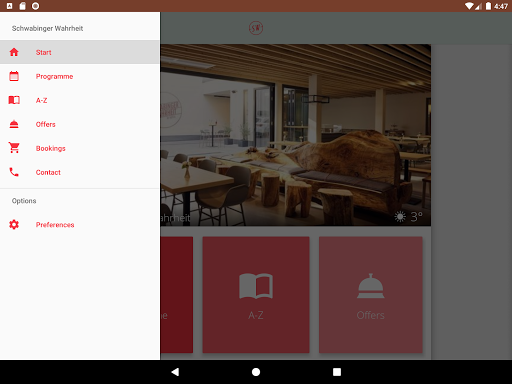Open the Programme menu entry
This screenshot has height=384, width=512.
coord(80,76)
